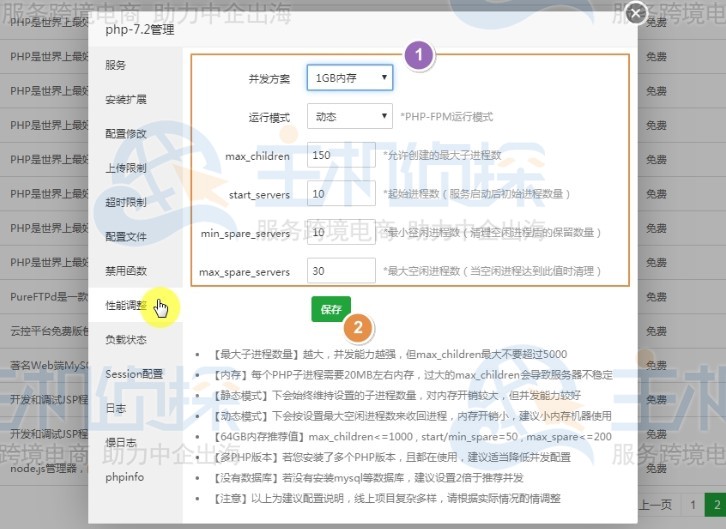Focus the min_spare_servers input box
The height and width of the screenshot is (529, 726).
341,232
